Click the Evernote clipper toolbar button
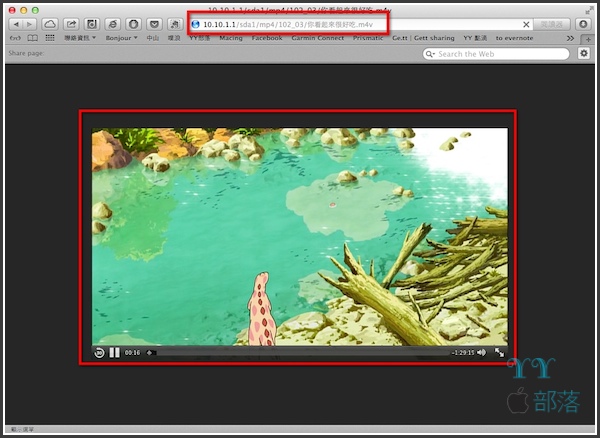The width and height of the screenshot is (600, 438). point(175,24)
